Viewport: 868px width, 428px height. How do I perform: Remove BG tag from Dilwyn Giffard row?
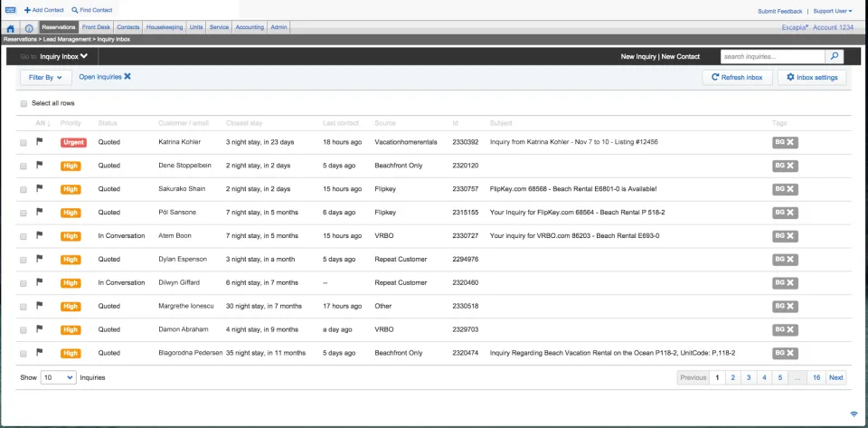pos(790,283)
